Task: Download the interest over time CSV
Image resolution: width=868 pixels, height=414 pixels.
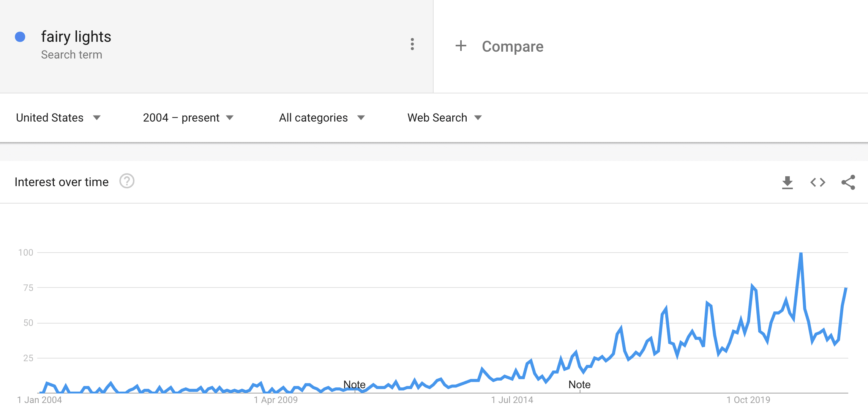Action: 788,182
